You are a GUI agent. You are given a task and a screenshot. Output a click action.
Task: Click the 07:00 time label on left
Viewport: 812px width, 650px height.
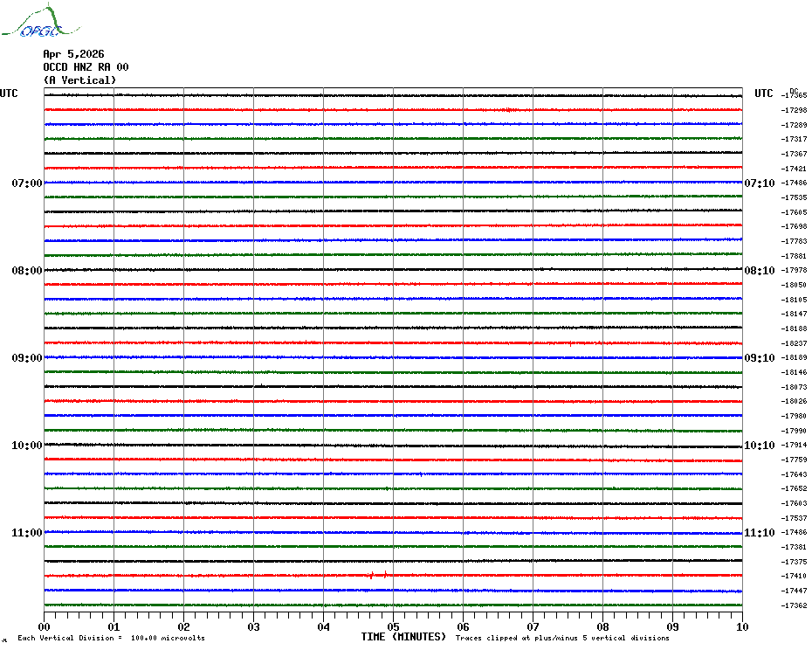tap(27, 183)
